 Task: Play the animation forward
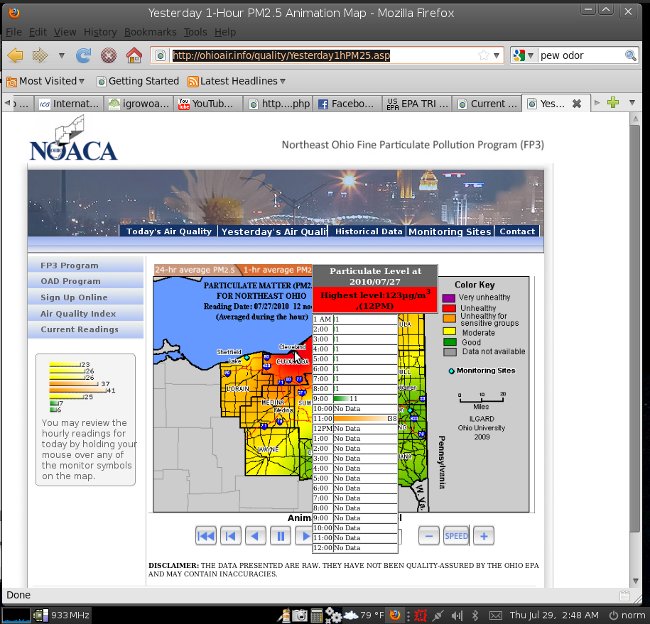coord(304,536)
